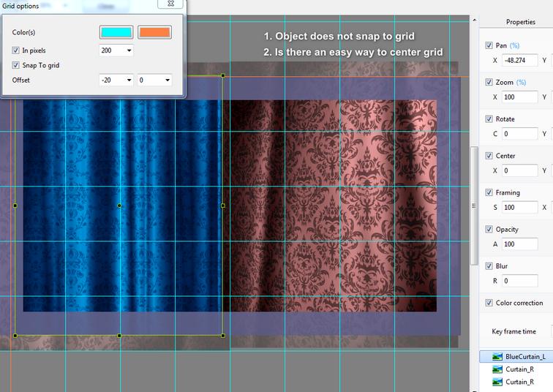
Task: Click the last Curtain_R image icon
Action: point(497,382)
